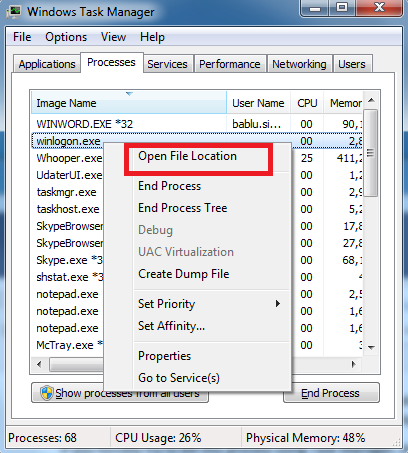Click the horizontal scrollbar right arrow

click(354, 364)
